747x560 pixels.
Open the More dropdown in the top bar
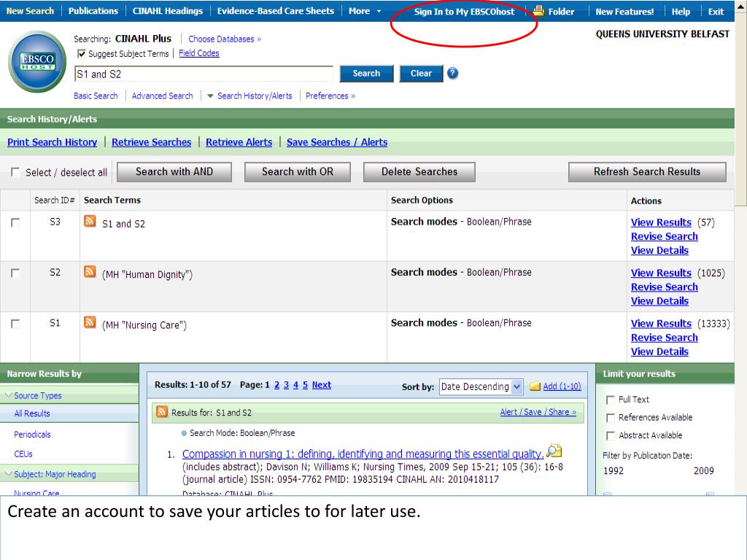(x=365, y=11)
